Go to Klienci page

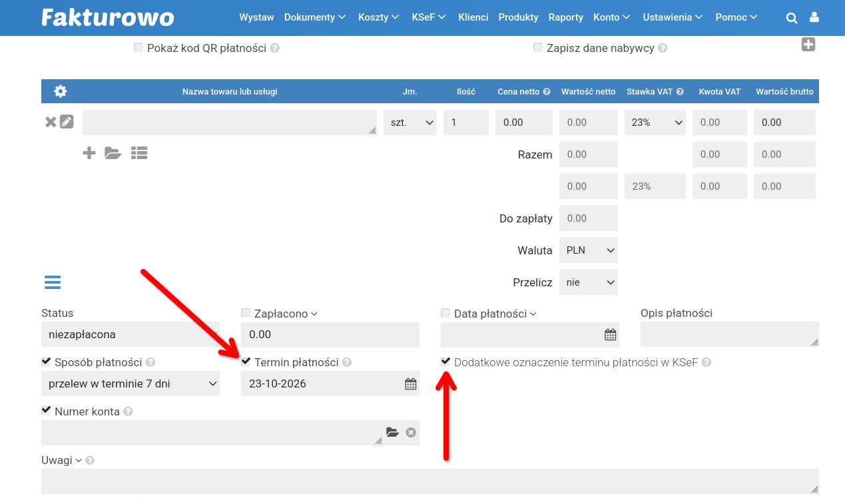pos(473,17)
